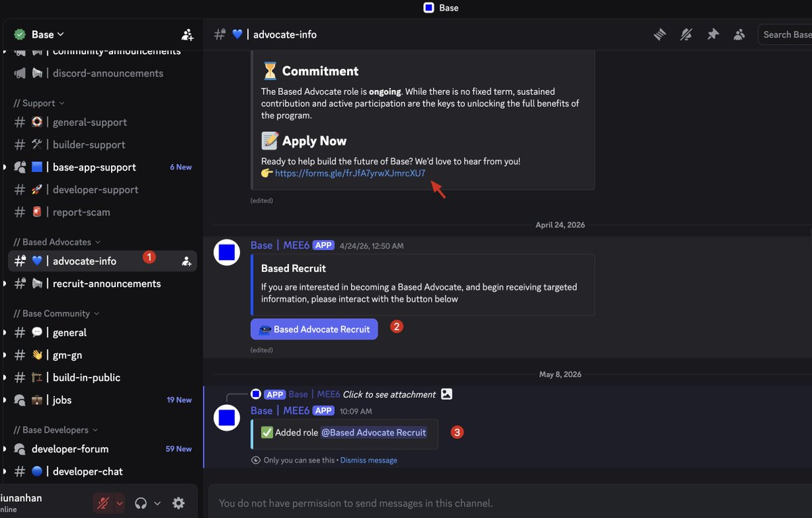Click MEE6 avatar on Added role message
The height and width of the screenshot is (518, 812).
[227, 418]
